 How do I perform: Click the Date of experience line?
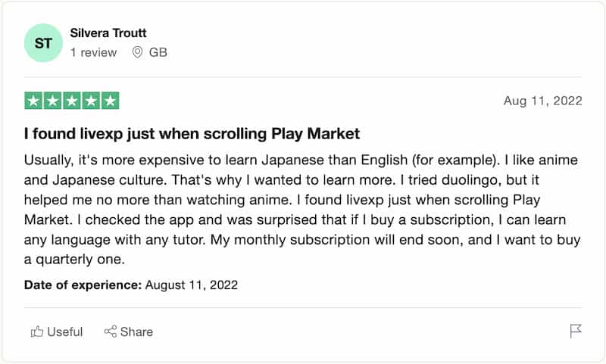pyautogui.click(x=131, y=285)
